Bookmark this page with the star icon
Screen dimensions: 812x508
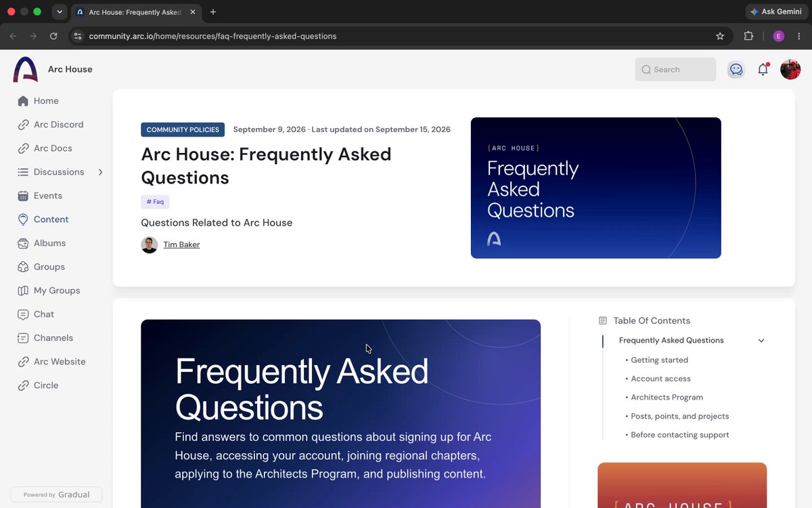pos(720,36)
